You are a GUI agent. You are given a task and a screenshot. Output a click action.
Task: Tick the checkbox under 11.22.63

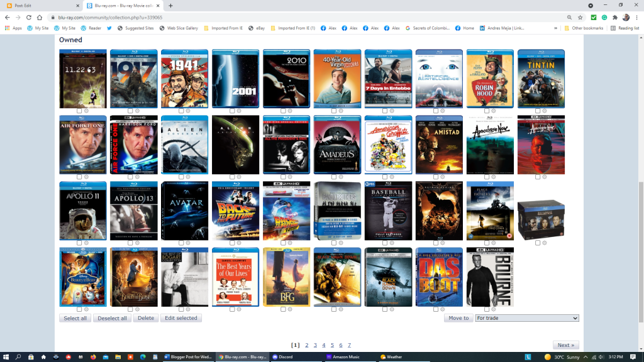point(79,111)
